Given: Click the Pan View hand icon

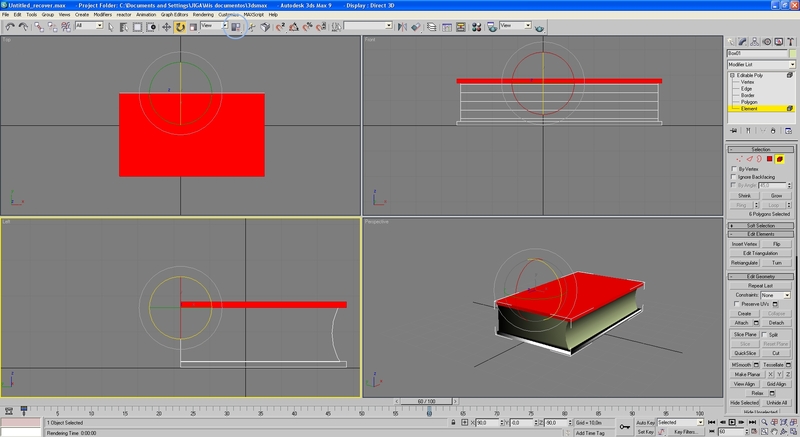Looking at the screenshot, I should [x=774, y=431].
